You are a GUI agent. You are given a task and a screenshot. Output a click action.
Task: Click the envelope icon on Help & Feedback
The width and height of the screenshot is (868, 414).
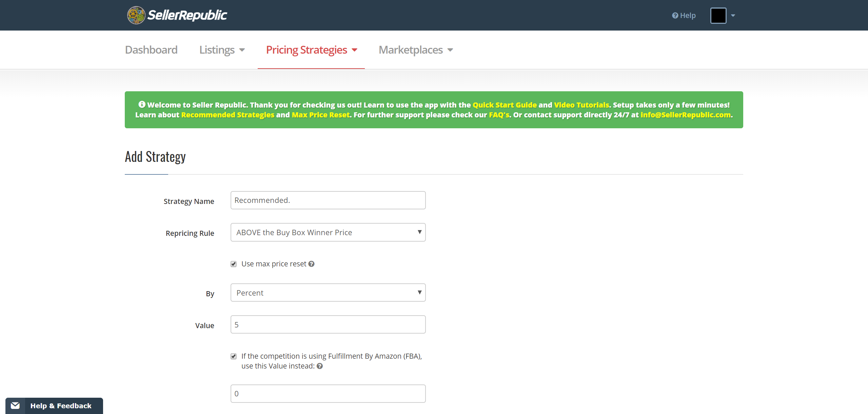pyautogui.click(x=15, y=405)
